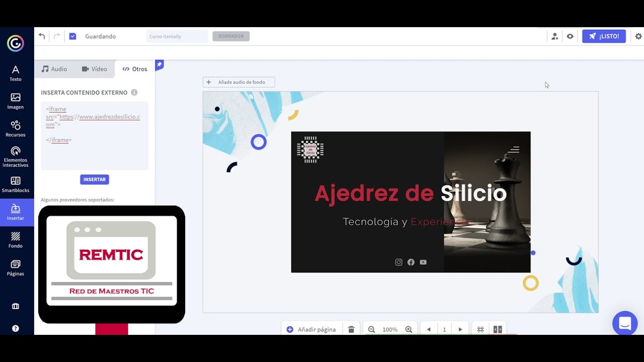Image resolution: width=644 pixels, height=362 pixels.
Task: Open Elementos interactivos panel
Action: coord(16,157)
